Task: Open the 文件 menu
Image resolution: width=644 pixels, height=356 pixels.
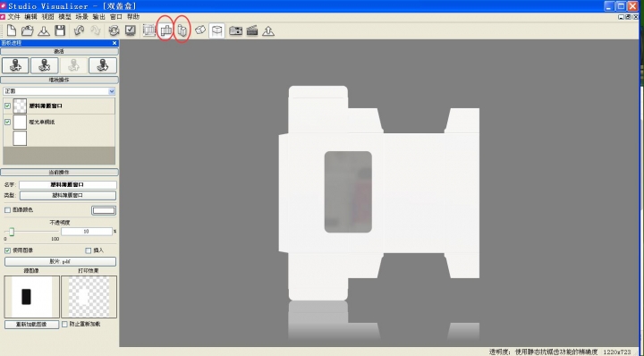Action: [13, 17]
